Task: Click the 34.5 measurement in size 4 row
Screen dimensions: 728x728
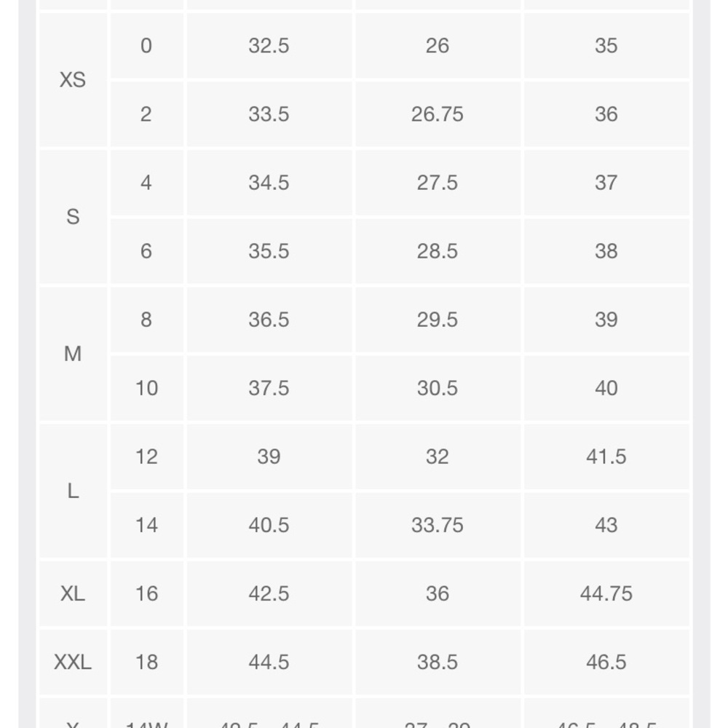Action: coord(269,183)
